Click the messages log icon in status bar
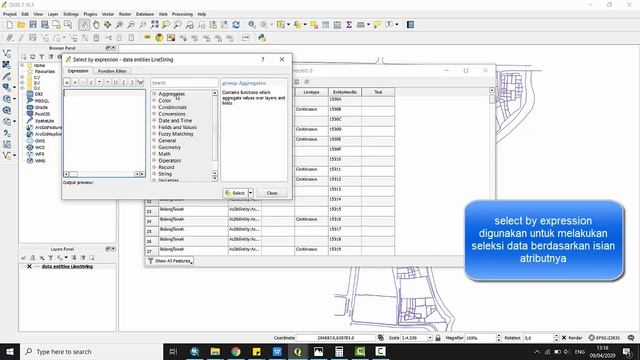This screenshot has width=640, height=360. pyautogui.click(x=631, y=338)
